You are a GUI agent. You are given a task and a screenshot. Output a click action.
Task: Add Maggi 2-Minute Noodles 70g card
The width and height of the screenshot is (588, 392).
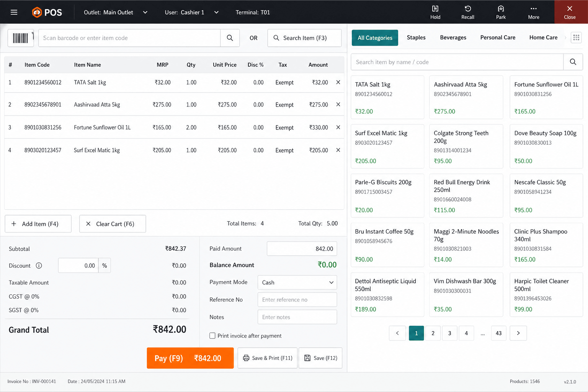click(x=466, y=245)
